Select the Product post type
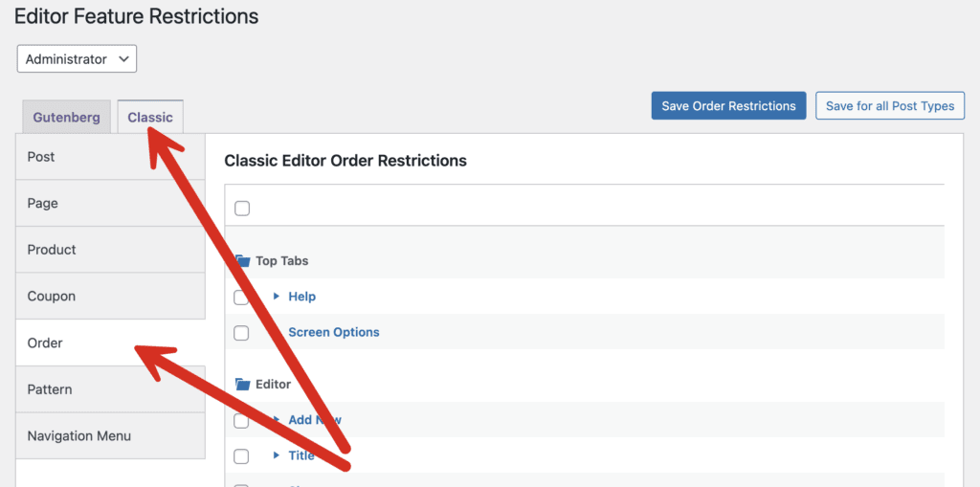The height and width of the screenshot is (487, 980). point(111,250)
